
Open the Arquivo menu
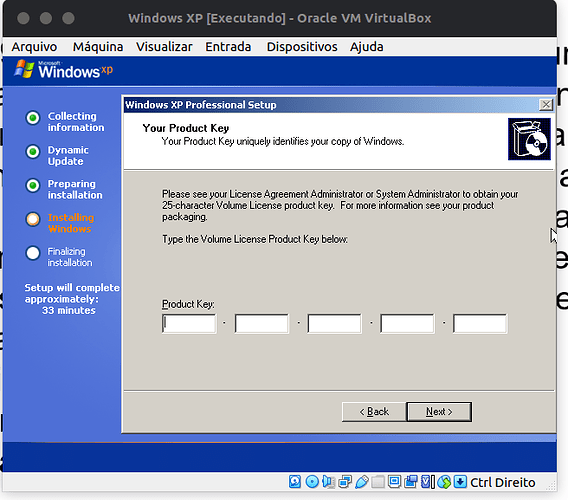click(x=34, y=47)
